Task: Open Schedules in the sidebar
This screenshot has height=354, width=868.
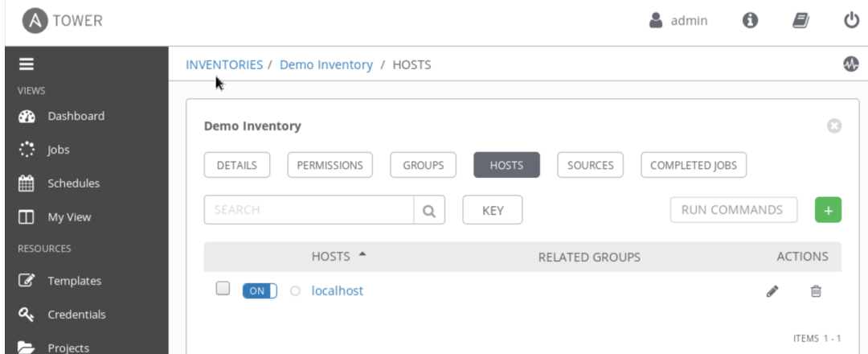Action: point(74,183)
